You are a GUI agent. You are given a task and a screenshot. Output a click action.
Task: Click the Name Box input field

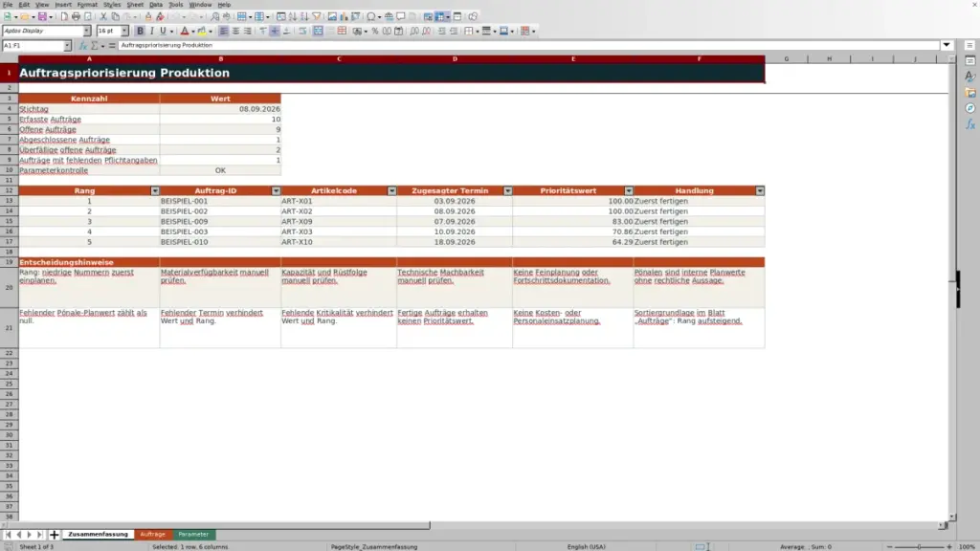click(33, 46)
